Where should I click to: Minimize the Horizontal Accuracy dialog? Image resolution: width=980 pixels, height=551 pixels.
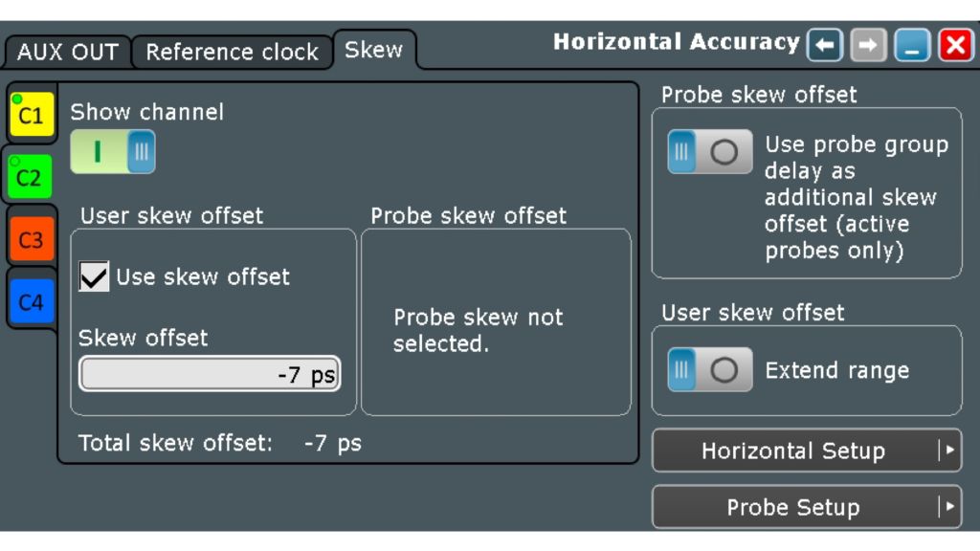(x=911, y=42)
